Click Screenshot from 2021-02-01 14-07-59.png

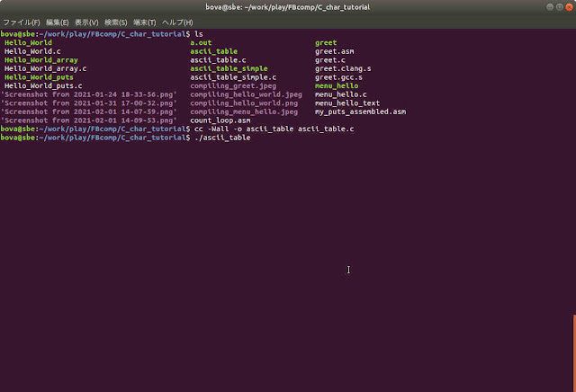(x=89, y=111)
